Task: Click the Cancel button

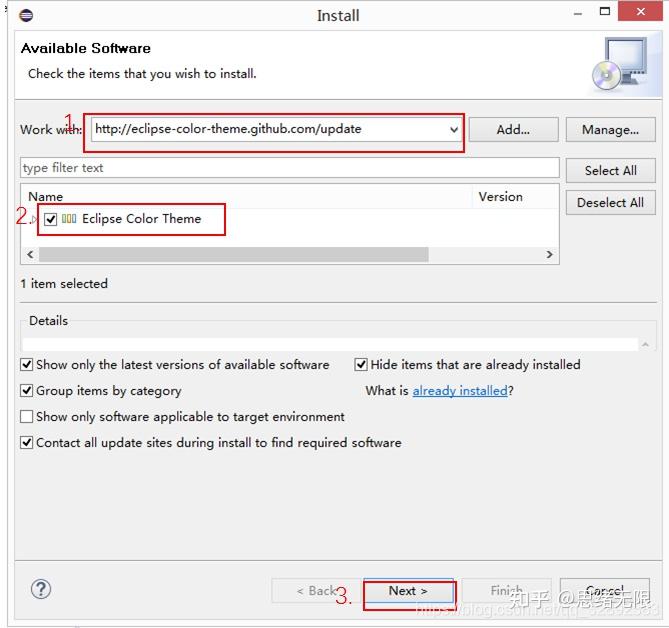Action: coord(605,591)
